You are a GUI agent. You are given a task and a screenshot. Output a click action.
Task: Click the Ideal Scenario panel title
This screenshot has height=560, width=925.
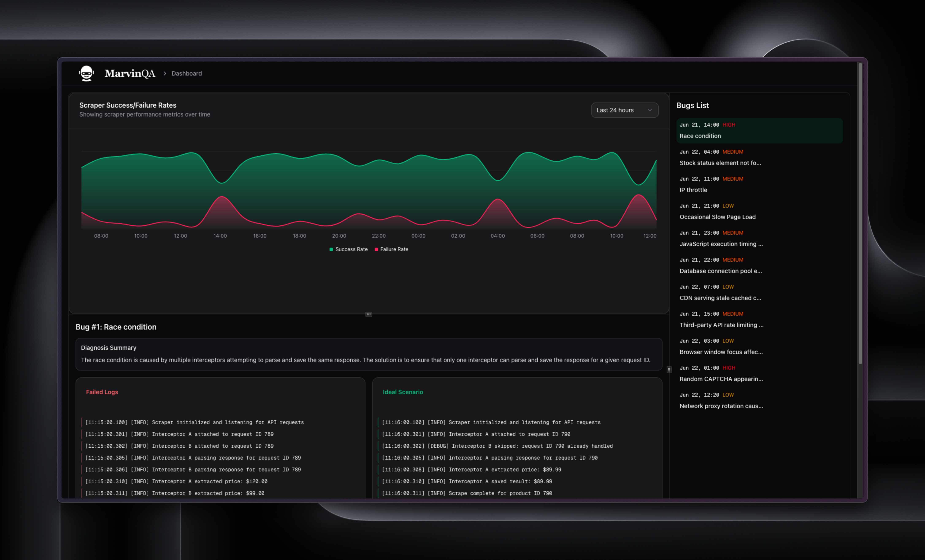click(403, 392)
